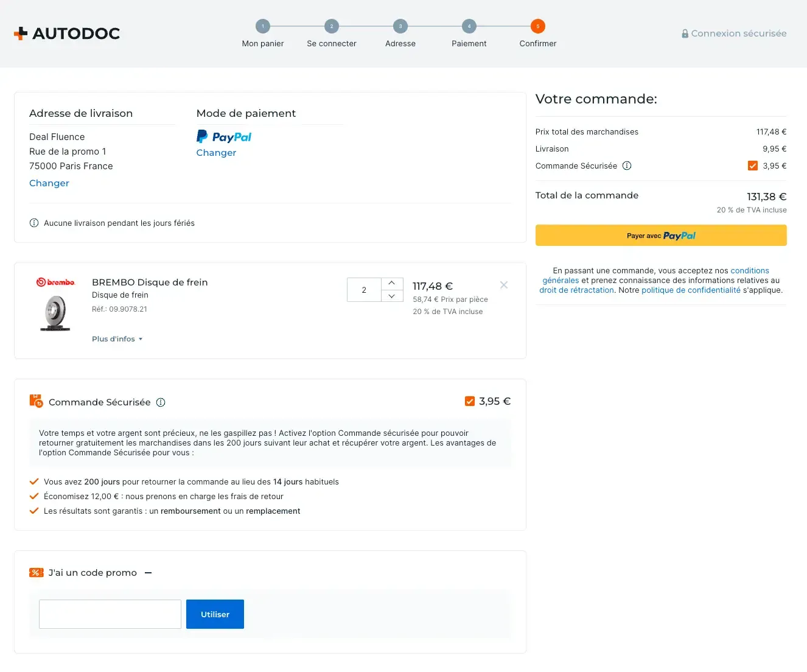
Task: Click the Réf.: 09.9078.21 reference text
Action: [x=119, y=309]
